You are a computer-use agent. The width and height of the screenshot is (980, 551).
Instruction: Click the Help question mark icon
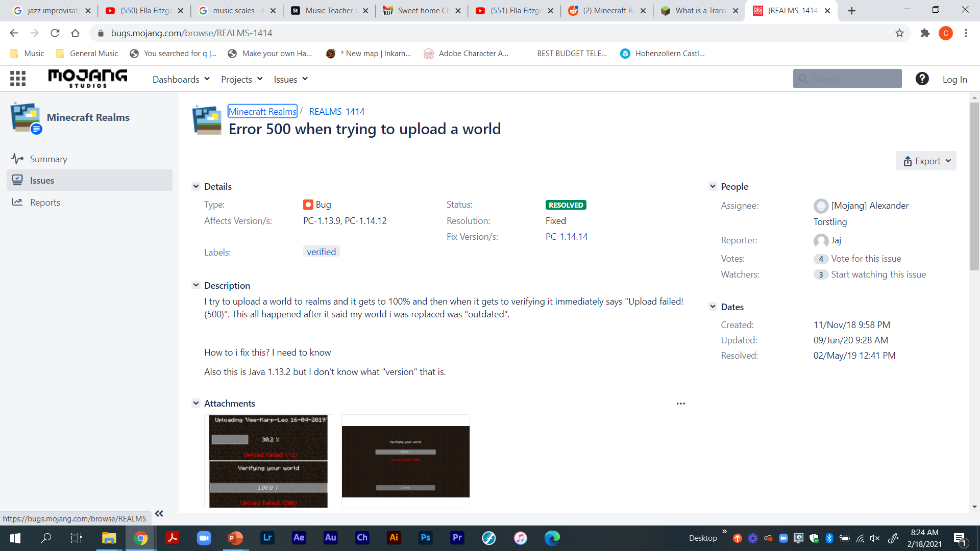[922, 79]
